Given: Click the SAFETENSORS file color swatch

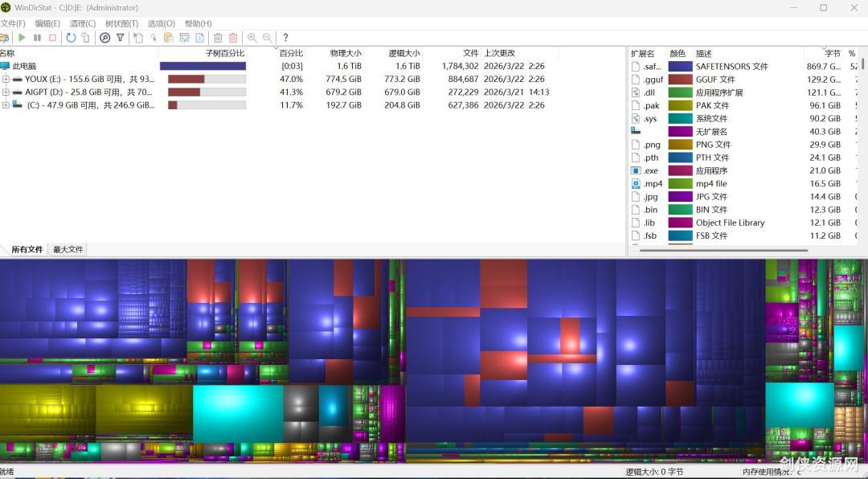Looking at the screenshot, I should click(680, 67).
